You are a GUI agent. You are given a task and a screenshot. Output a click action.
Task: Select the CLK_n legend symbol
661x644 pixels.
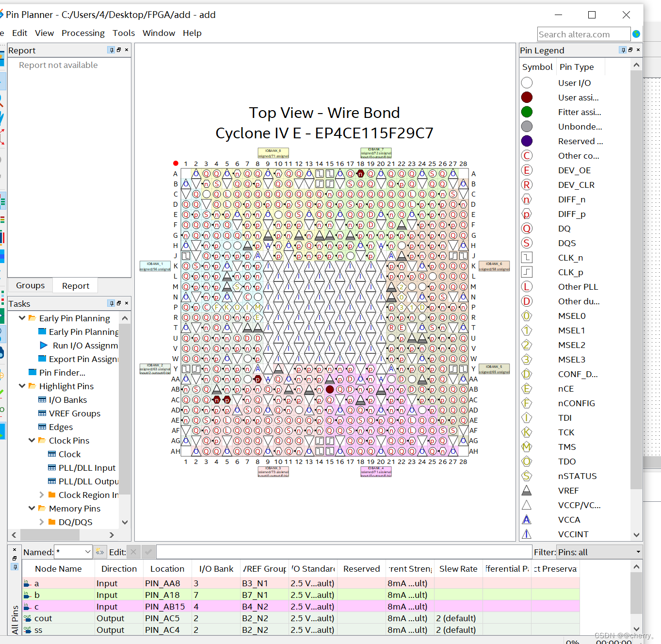tap(527, 258)
